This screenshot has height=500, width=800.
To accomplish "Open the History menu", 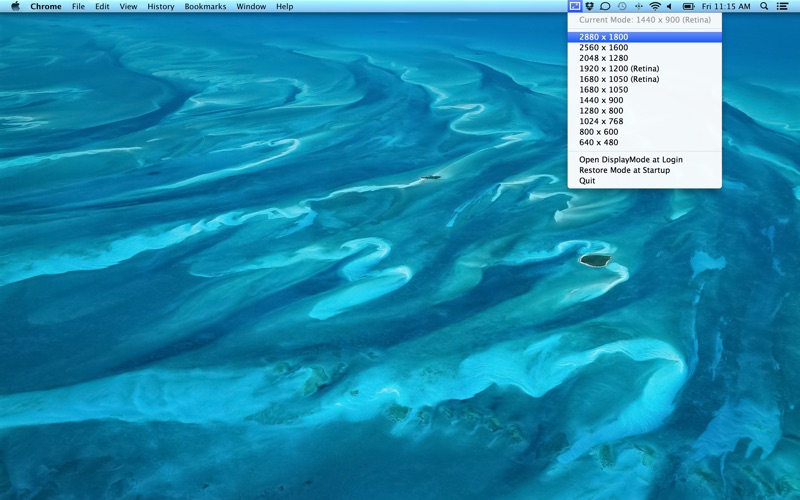I will (x=161, y=6).
